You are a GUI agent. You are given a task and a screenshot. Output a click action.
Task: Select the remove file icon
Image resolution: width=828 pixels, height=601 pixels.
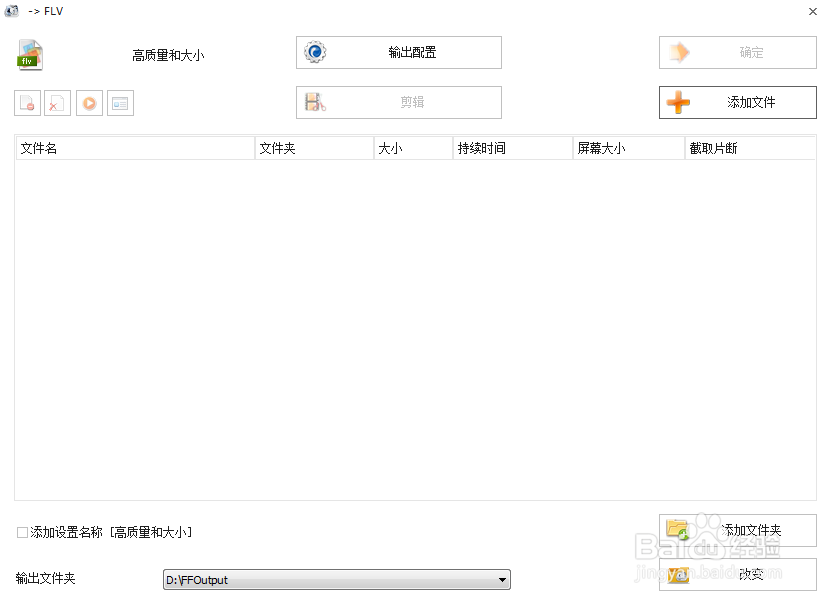[x=27, y=103]
